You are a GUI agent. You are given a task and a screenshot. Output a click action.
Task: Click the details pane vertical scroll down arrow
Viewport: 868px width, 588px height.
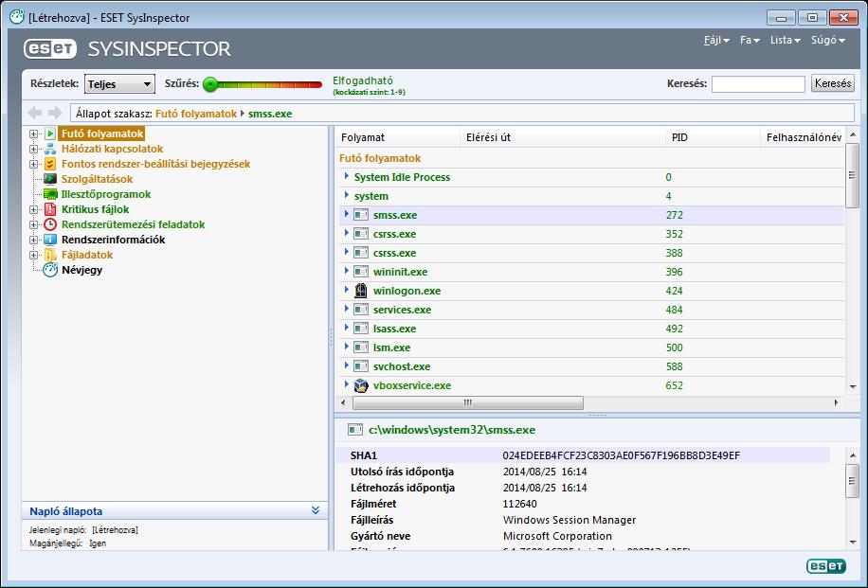pyautogui.click(x=853, y=543)
